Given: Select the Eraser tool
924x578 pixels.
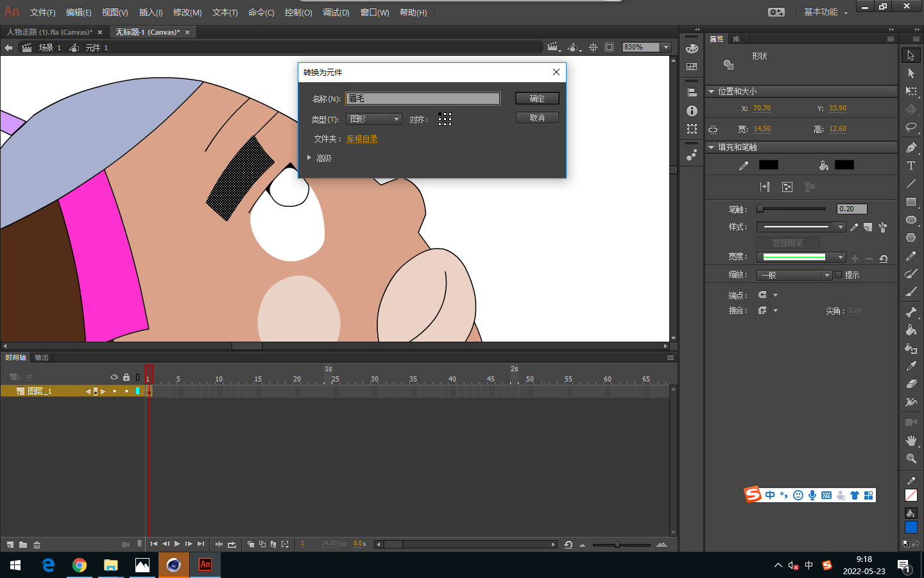Looking at the screenshot, I should (911, 384).
